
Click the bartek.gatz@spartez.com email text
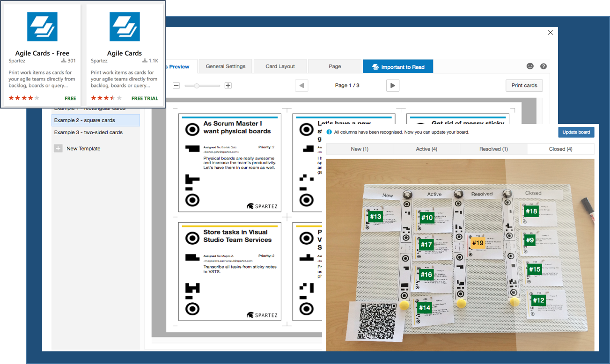[x=221, y=152]
